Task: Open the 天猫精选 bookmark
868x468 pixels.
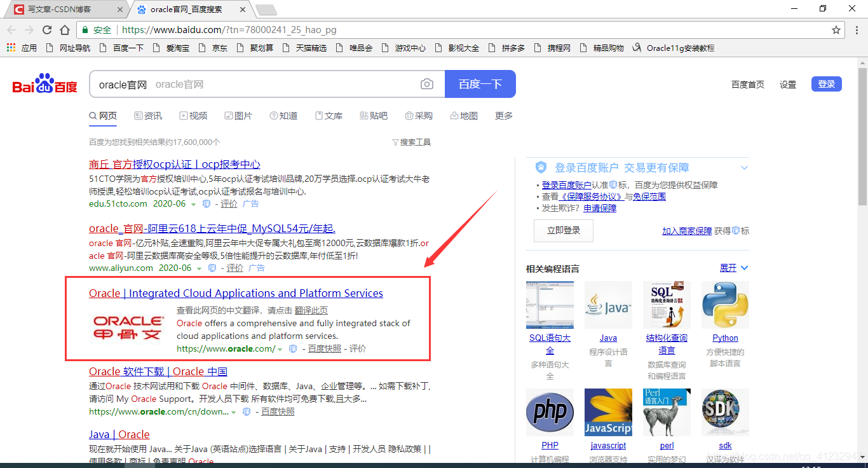Action: [305, 48]
